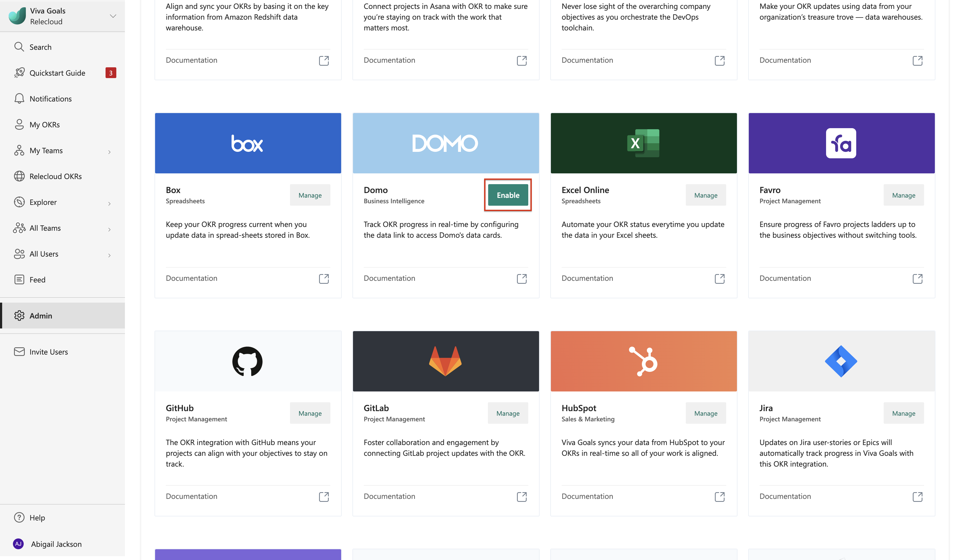Click the Documentation link under Domo
The image size is (965, 560).
pos(389,278)
